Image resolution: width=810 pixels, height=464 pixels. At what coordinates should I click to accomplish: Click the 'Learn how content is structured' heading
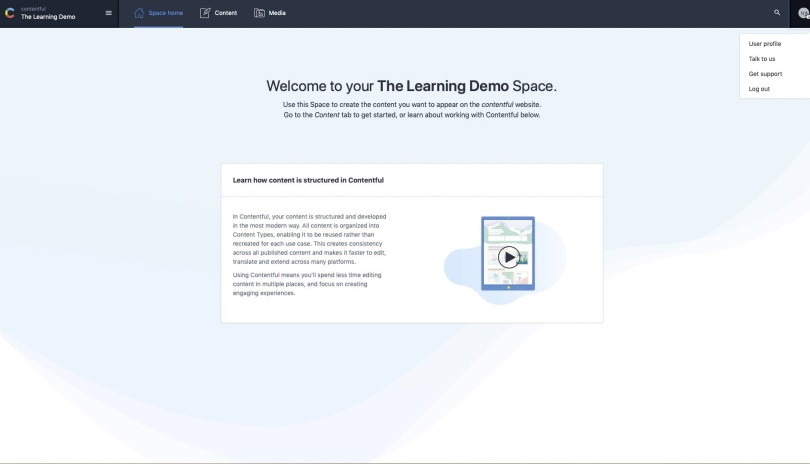tap(308, 180)
